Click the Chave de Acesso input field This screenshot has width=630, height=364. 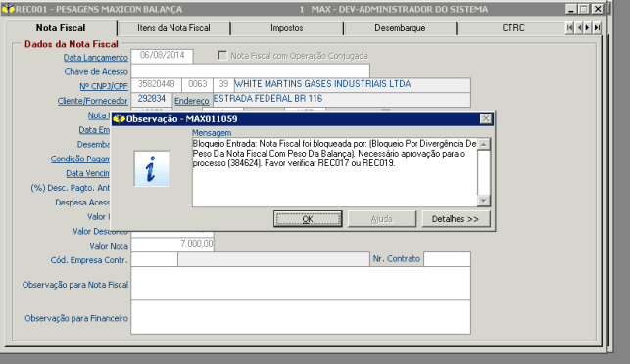coord(250,71)
